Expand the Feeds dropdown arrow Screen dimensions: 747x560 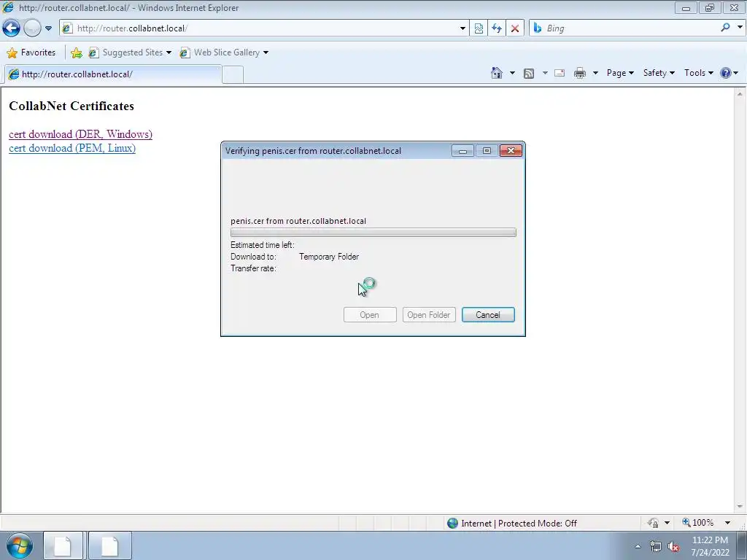tap(544, 73)
